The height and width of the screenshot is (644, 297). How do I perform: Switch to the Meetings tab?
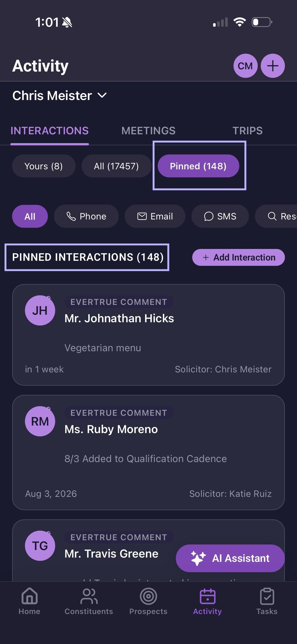point(148,131)
